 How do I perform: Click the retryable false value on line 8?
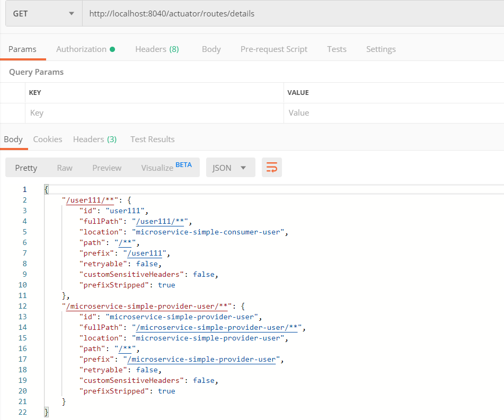tap(147, 264)
